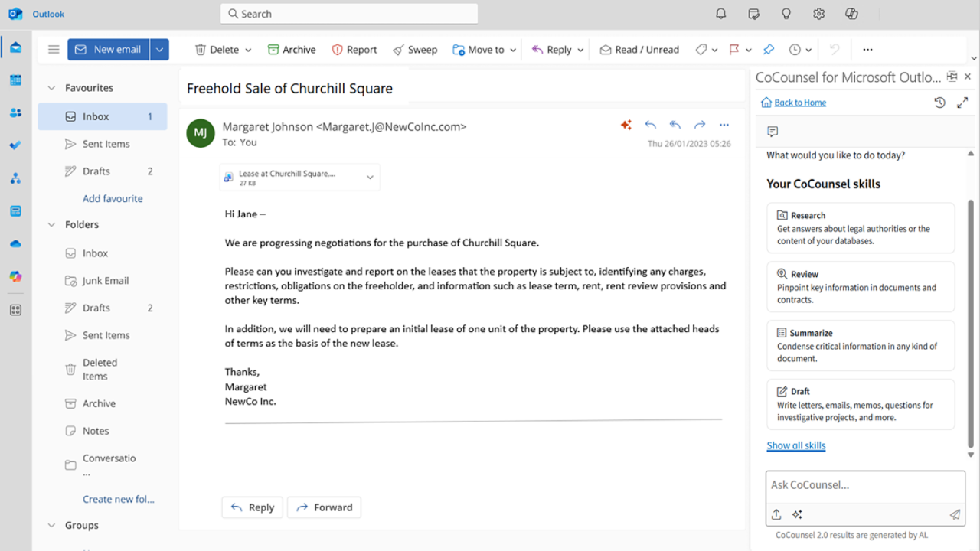Click the Show all skills link
The height and width of the screenshot is (551, 980).
[795, 445]
